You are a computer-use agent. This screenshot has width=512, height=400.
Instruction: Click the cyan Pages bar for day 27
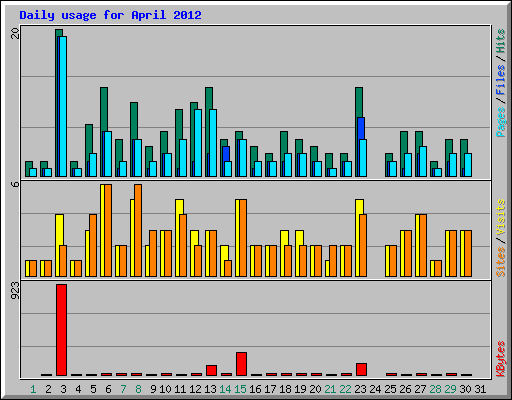pyautogui.click(x=423, y=161)
